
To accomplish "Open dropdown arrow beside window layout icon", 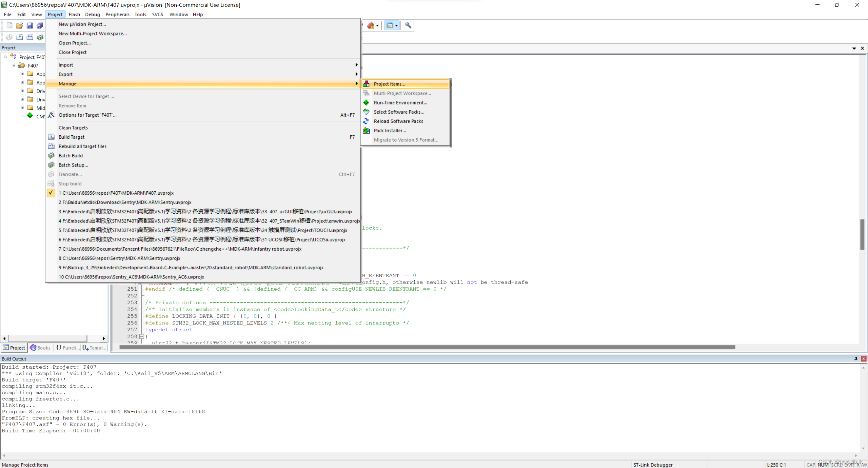I will 396,26.
